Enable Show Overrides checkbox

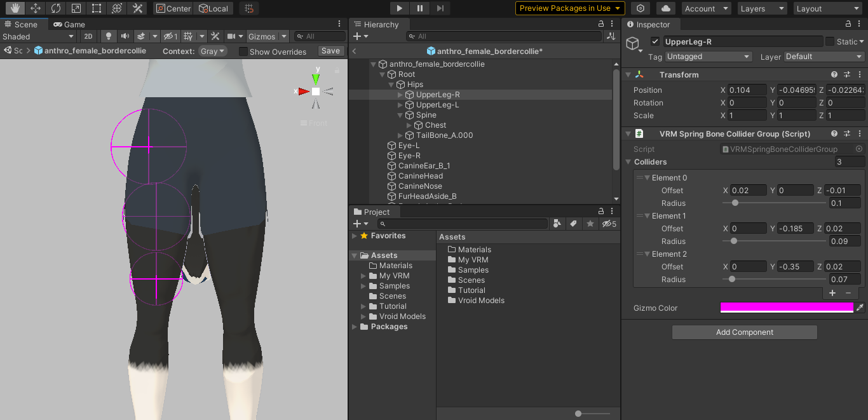[243, 51]
